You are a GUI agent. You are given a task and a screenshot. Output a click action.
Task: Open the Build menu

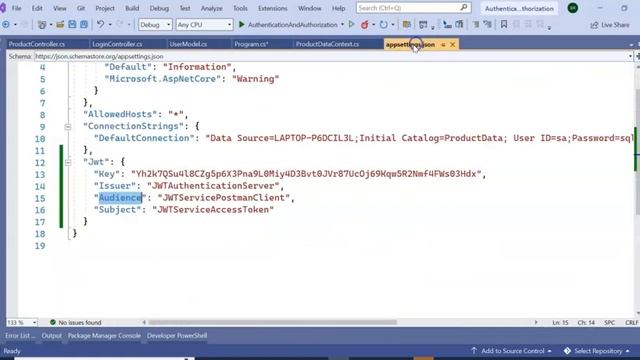tap(132, 8)
